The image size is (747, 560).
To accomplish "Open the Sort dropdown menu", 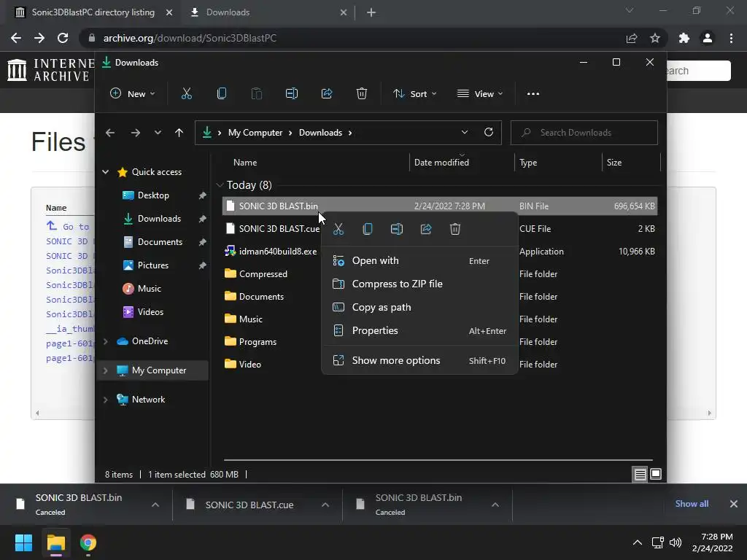I will 414,94.
